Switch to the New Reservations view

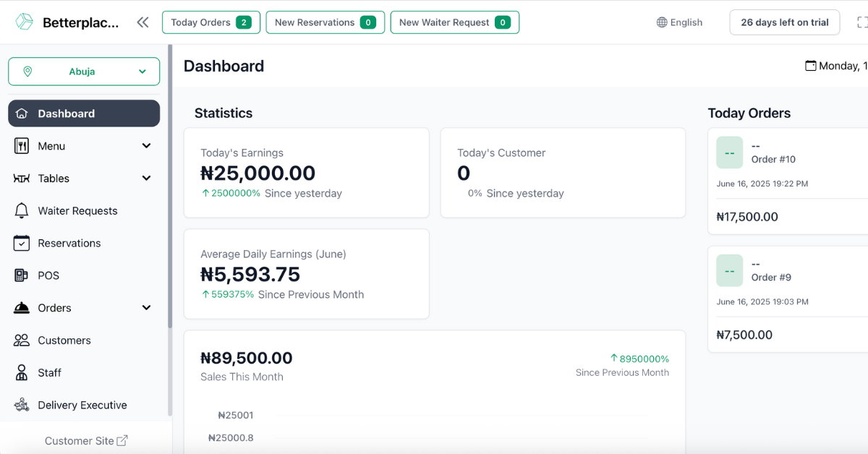coord(325,22)
